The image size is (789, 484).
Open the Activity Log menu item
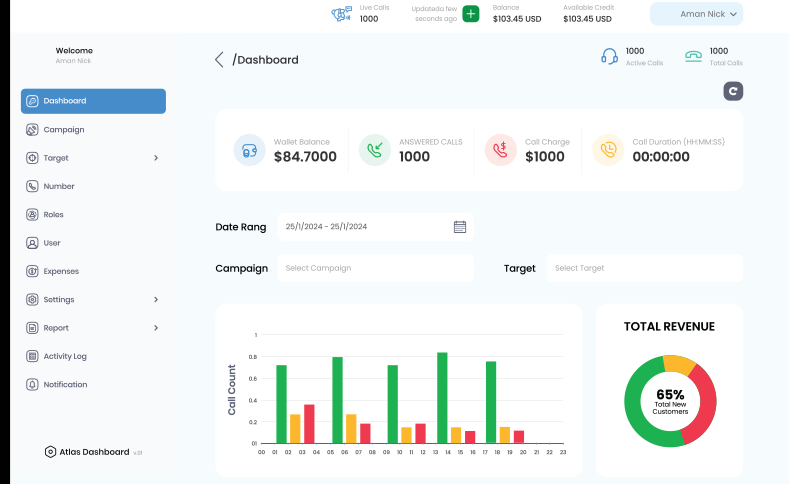93,356
